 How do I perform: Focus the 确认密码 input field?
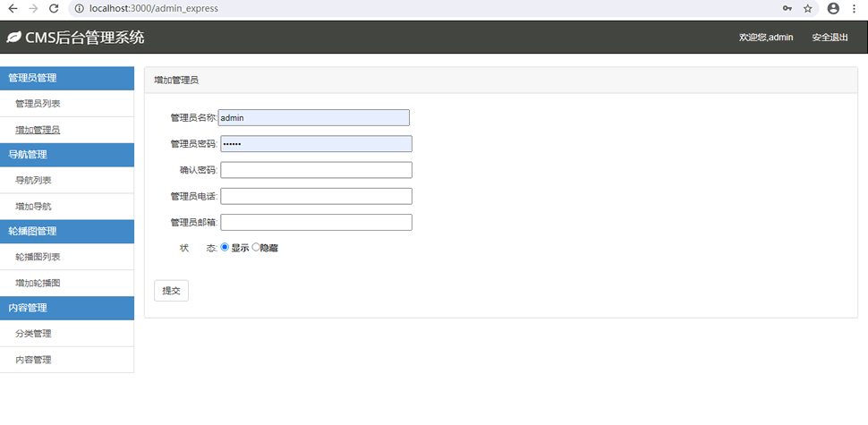click(x=316, y=170)
